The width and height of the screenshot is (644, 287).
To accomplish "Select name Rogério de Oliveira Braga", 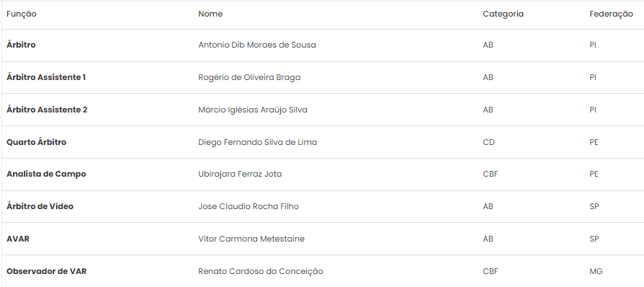I will (249, 77).
